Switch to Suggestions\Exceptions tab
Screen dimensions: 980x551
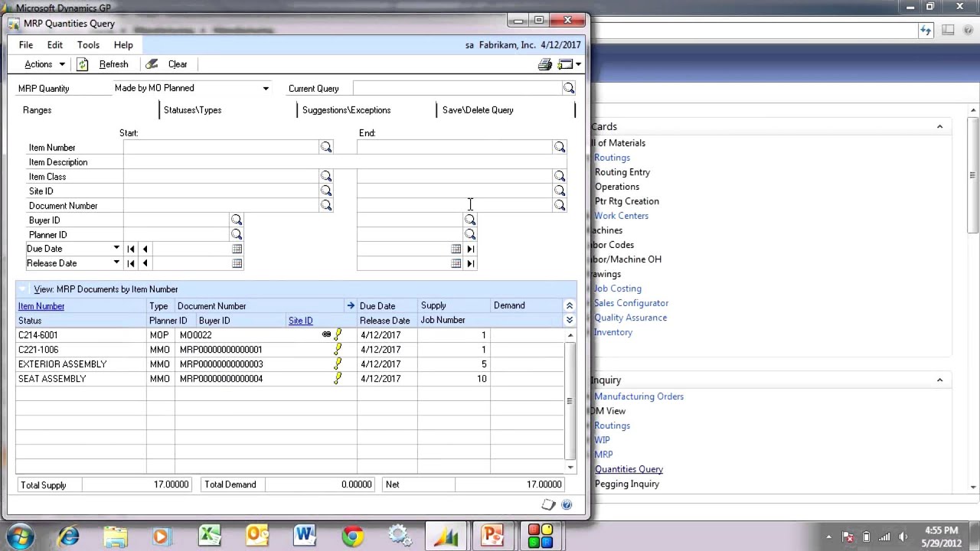[346, 110]
